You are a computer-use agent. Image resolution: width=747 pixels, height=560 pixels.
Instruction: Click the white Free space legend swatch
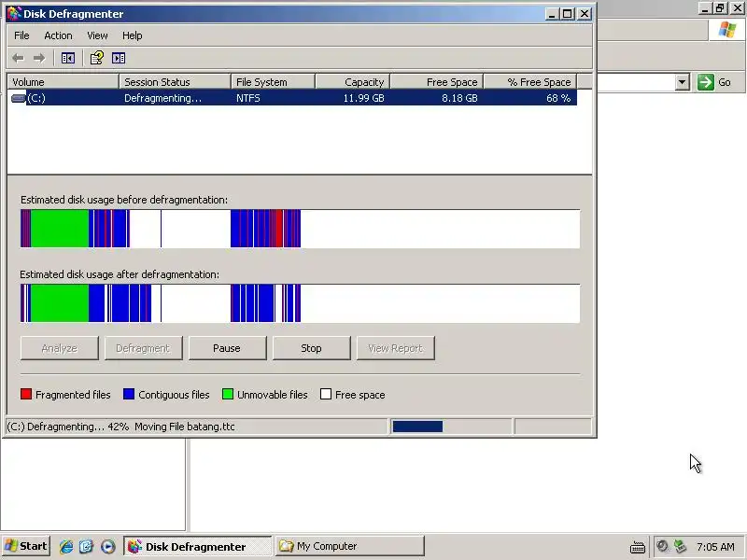[x=326, y=394]
